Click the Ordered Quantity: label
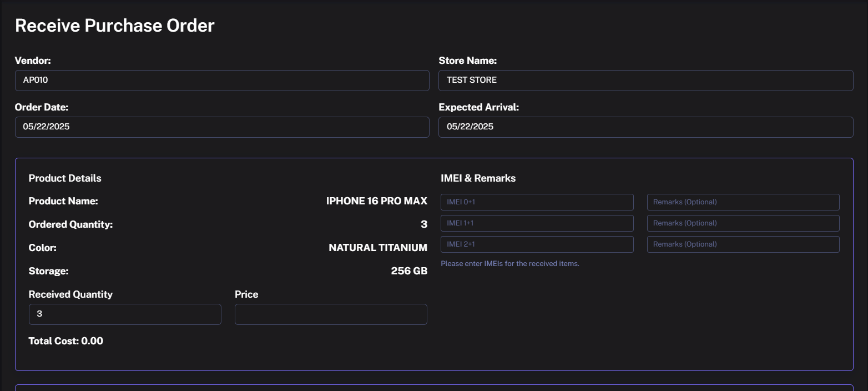 pos(70,224)
